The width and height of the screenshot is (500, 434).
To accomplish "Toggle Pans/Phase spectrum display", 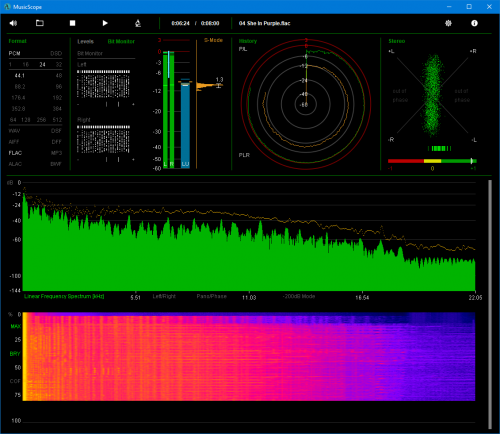I will (x=211, y=296).
